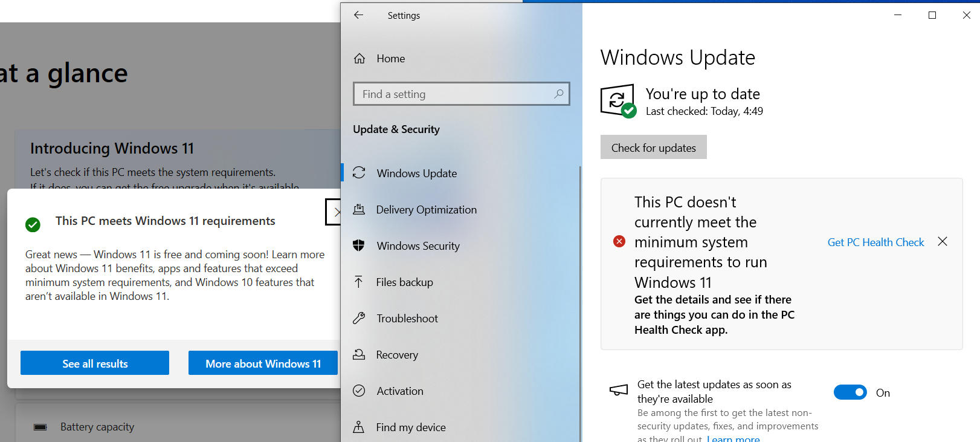This screenshot has height=442, width=980.
Task: Click the Introducing Windows 11 heading
Action: pyautogui.click(x=112, y=148)
